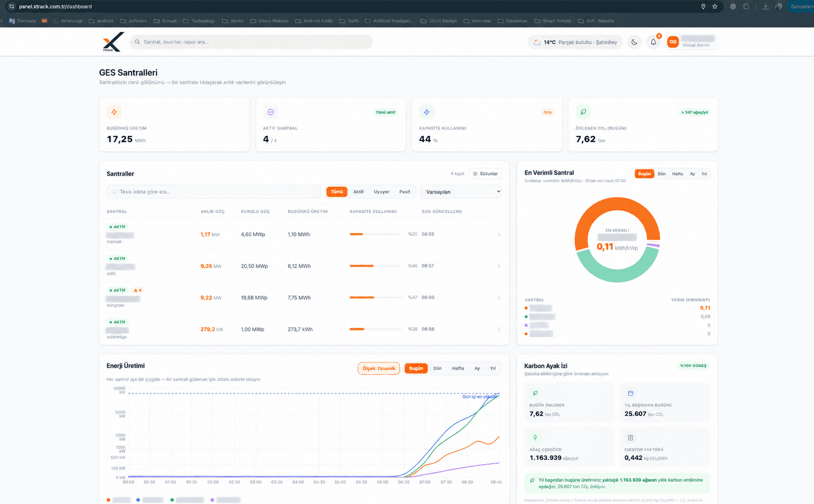Select Yıl tab in En Verimli Santral
The image size is (814, 504).
click(704, 174)
